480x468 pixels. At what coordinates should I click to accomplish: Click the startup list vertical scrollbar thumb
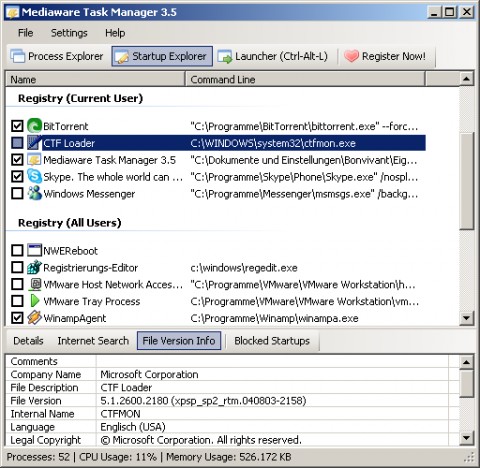point(466,181)
